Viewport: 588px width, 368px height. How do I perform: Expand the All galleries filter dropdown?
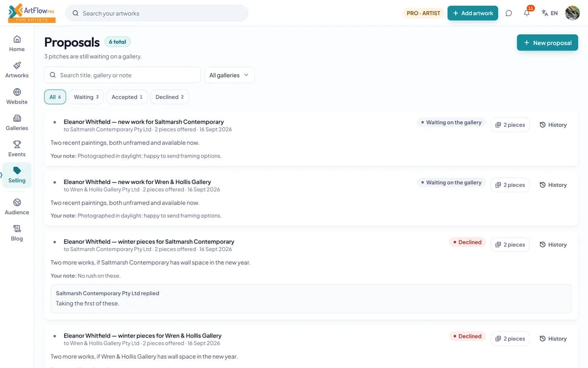pos(229,75)
